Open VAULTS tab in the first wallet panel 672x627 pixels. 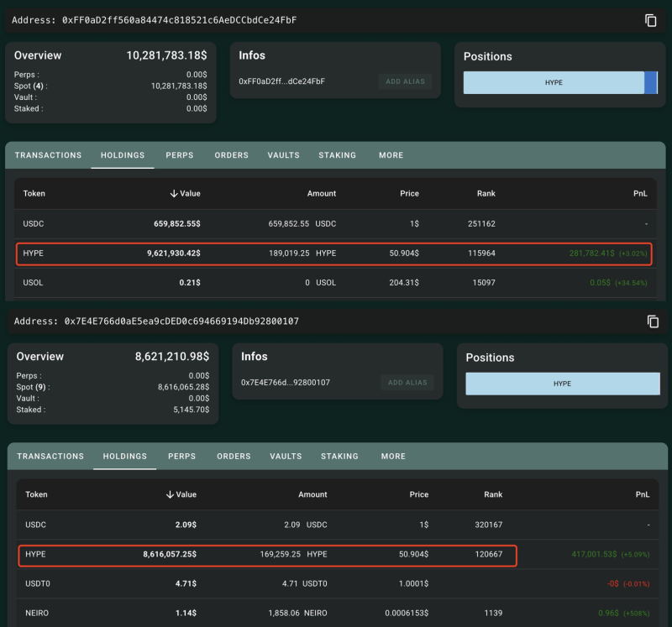coord(283,155)
